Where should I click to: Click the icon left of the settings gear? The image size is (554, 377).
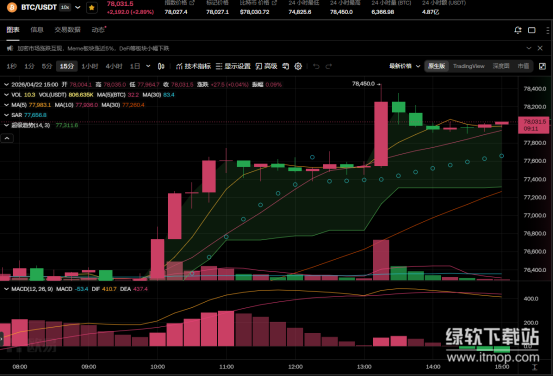(286, 66)
